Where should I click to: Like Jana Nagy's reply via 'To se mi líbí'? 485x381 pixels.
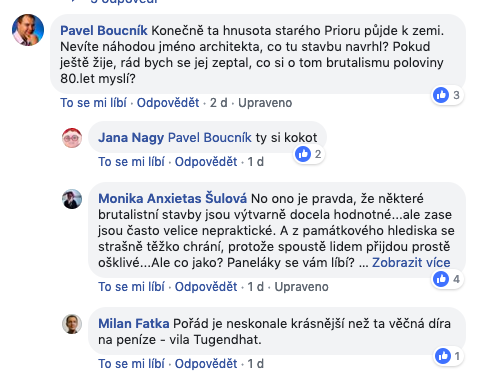[x=131, y=162]
